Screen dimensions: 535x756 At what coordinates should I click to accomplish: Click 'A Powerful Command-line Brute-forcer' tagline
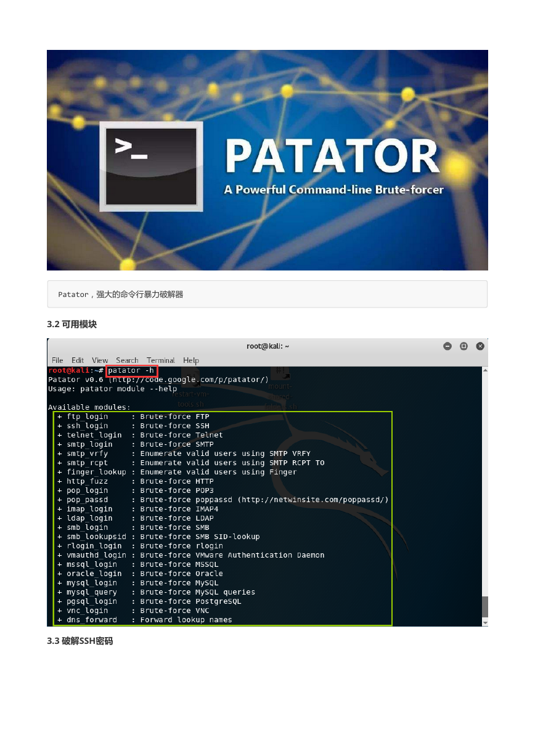pos(333,190)
